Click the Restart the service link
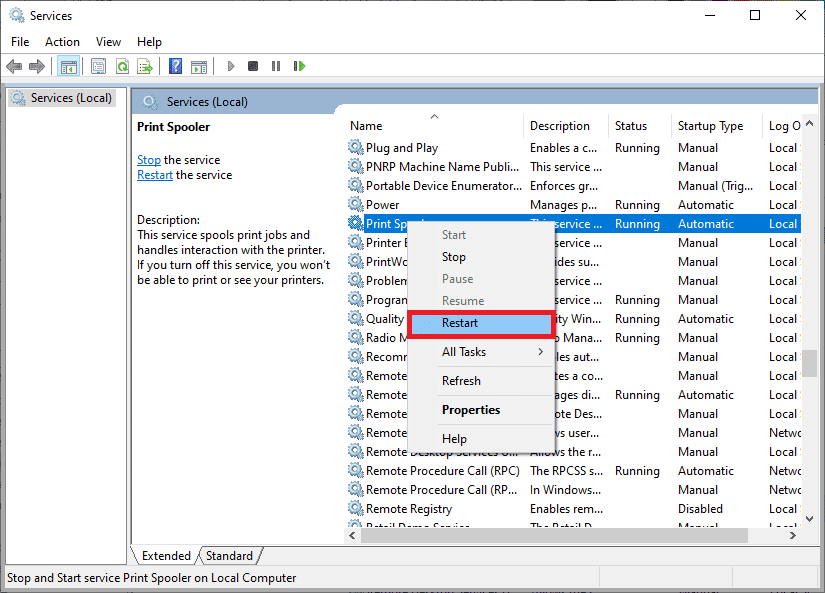Screen dimensions: 825x593 pyautogui.click(x=155, y=175)
